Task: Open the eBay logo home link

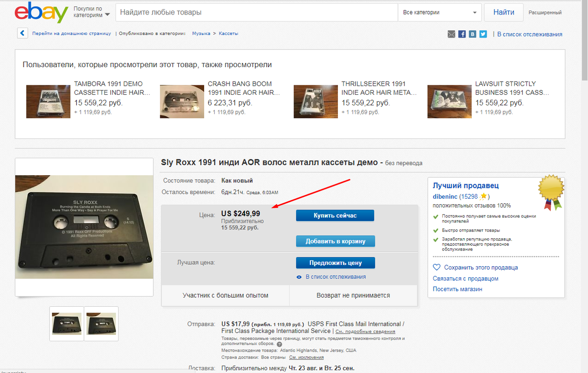Action: click(x=41, y=13)
